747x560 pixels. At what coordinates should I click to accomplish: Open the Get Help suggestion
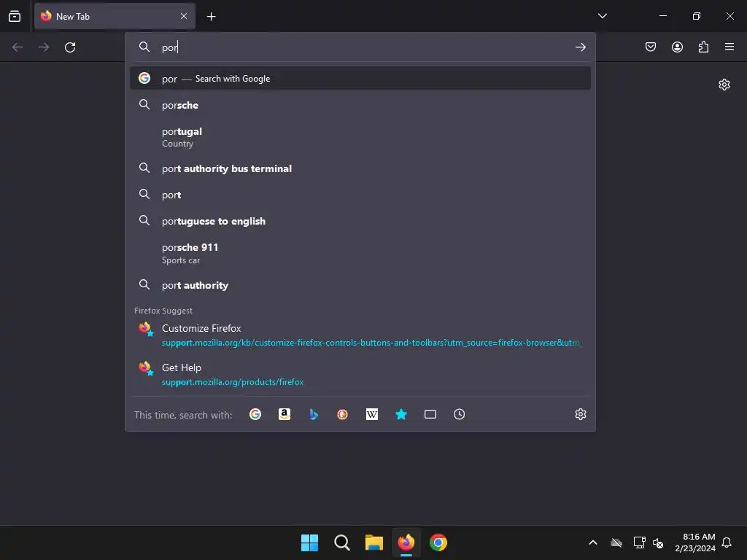[x=360, y=374]
